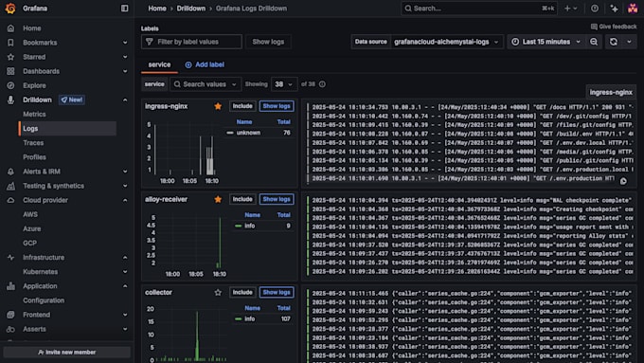Click the Infrastructure pulse icon
644x363 pixels.
coord(10,258)
